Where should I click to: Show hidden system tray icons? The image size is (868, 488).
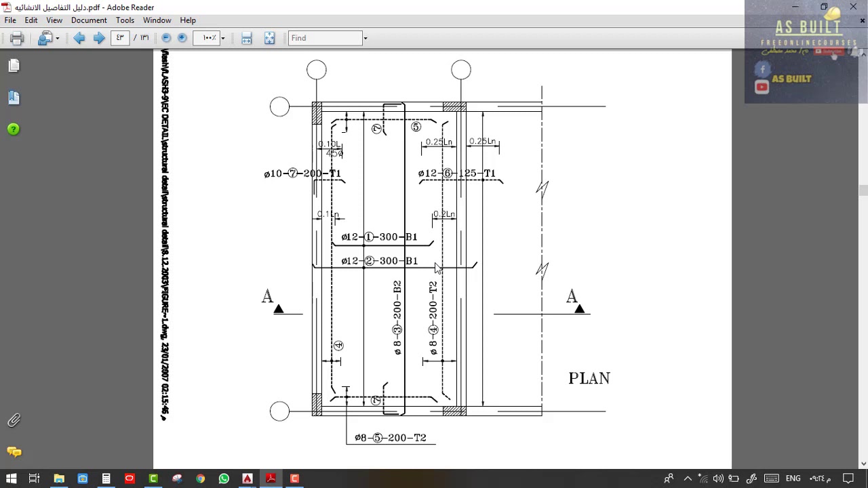687,479
